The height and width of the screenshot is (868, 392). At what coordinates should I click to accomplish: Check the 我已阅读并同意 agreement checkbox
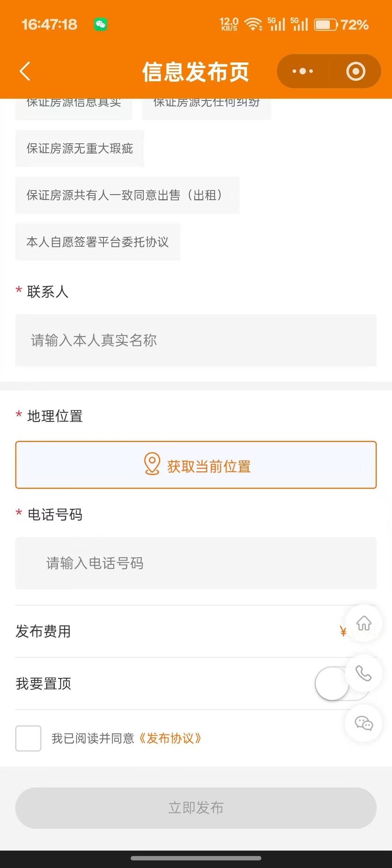click(x=28, y=738)
